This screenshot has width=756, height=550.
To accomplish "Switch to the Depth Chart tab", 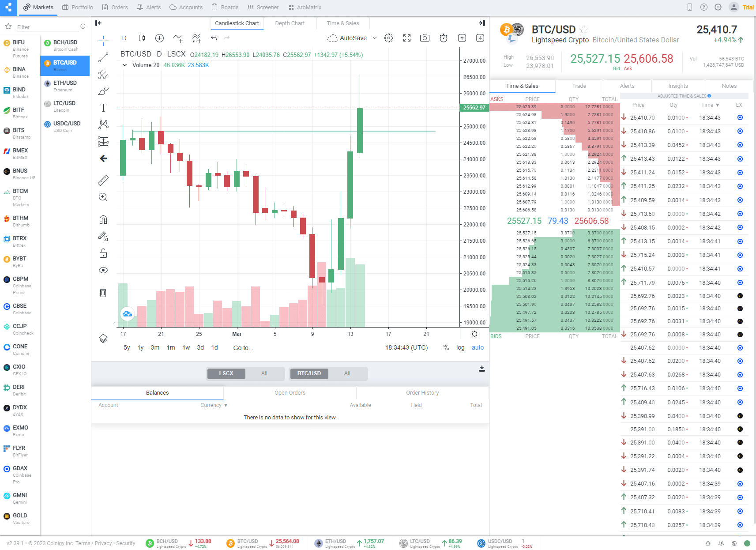I will click(x=290, y=23).
